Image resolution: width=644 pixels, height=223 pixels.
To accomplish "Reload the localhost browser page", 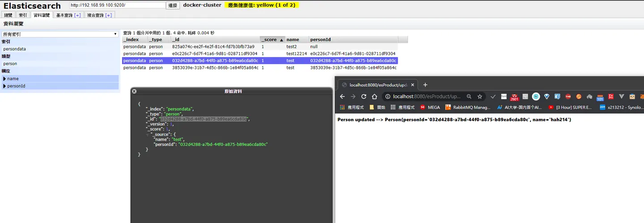I will [364, 96].
